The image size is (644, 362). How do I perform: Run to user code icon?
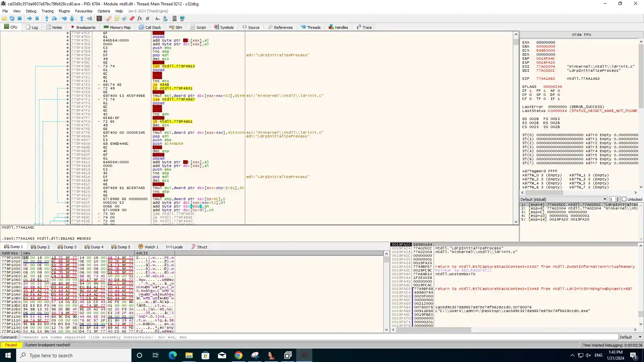[x=90, y=18]
